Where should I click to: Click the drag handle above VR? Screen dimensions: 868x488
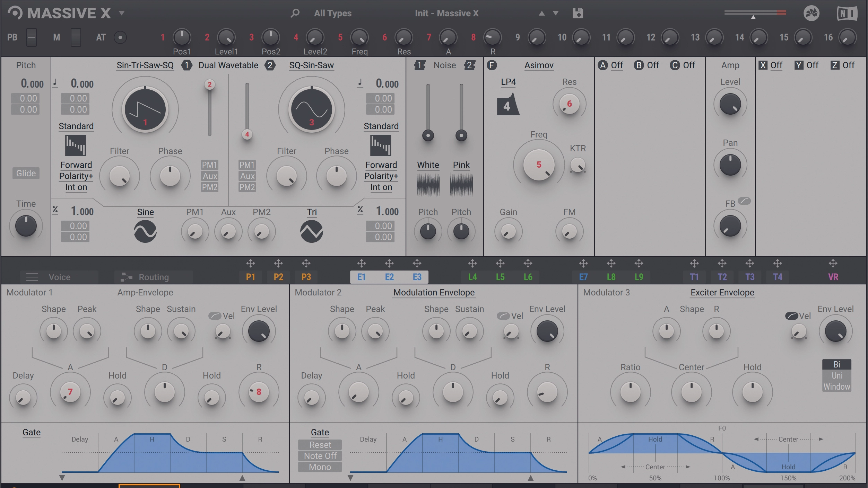[833, 264]
